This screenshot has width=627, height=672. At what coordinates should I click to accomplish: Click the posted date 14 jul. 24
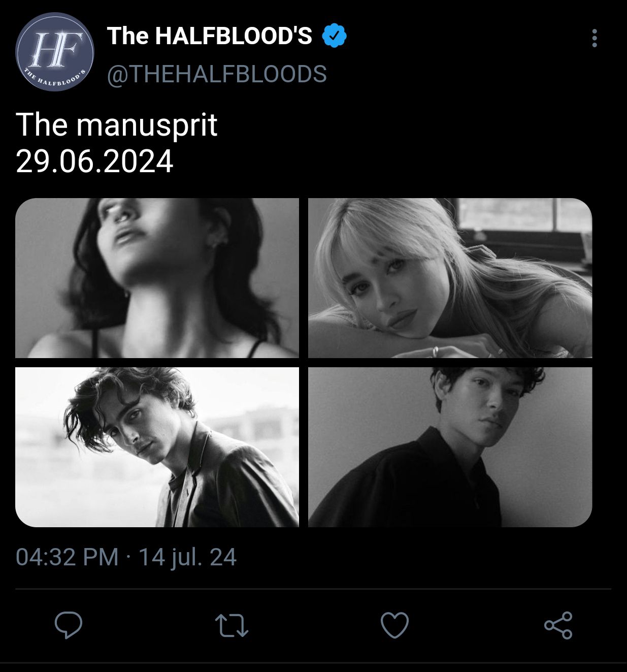coord(187,557)
